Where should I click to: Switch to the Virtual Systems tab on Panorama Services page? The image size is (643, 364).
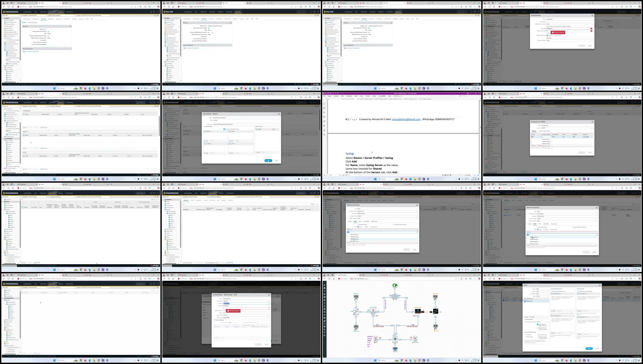pyautogui.click(x=33, y=23)
